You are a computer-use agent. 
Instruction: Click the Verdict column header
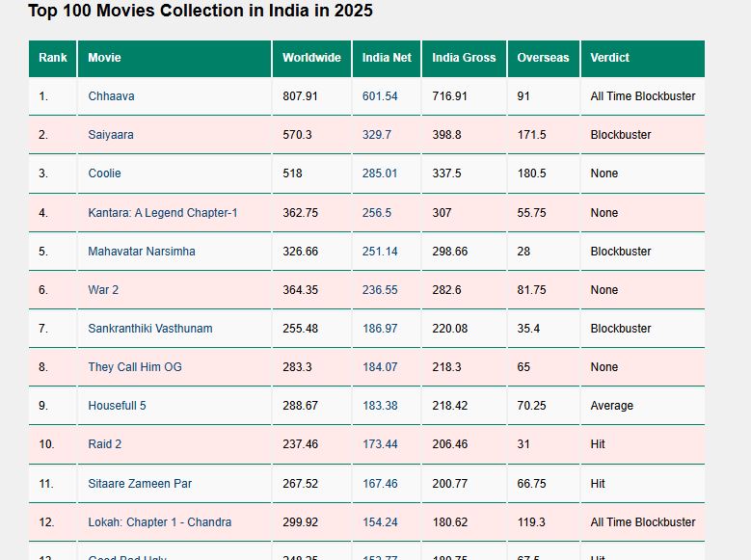(609, 58)
